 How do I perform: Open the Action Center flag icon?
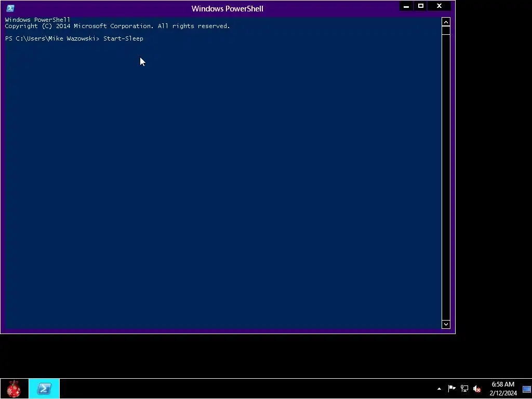(x=451, y=389)
